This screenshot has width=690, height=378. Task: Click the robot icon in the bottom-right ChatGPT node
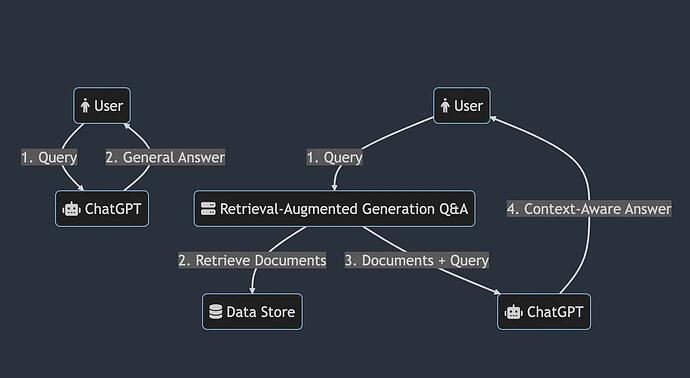pyautogui.click(x=514, y=312)
